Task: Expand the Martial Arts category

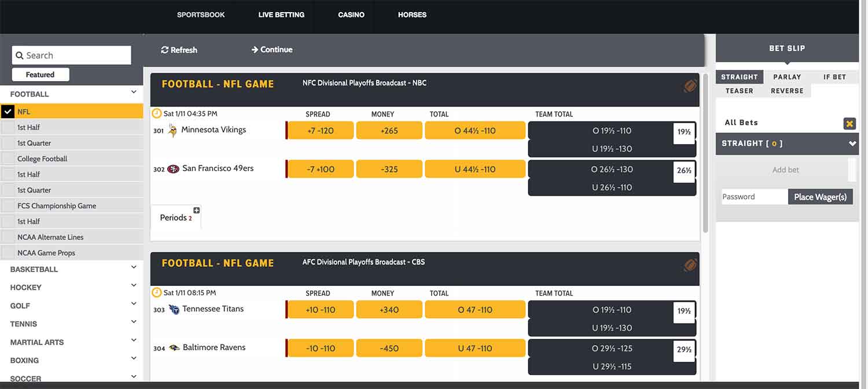Action: 134,341
